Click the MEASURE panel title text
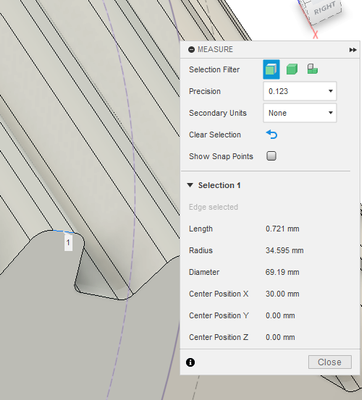 coord(215,50)
